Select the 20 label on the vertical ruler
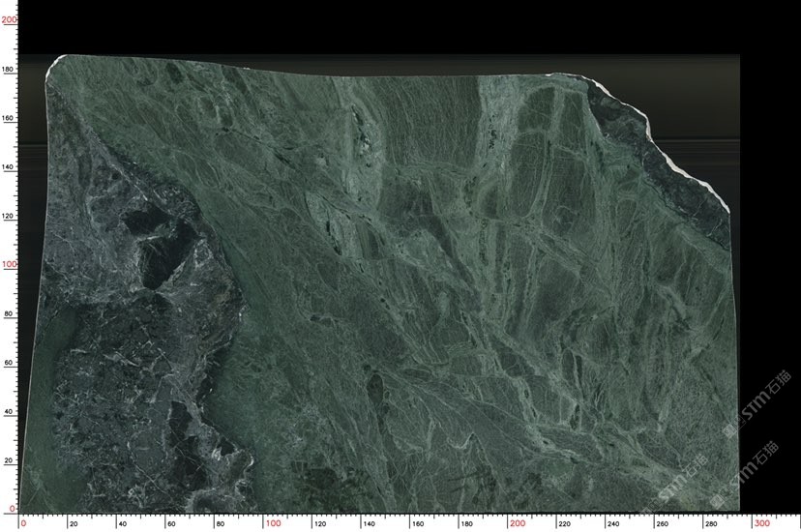 (x=9, y=460)
